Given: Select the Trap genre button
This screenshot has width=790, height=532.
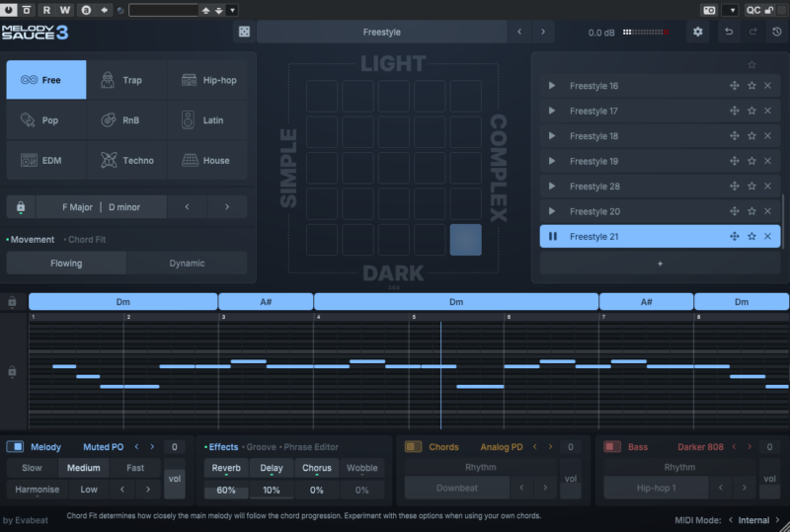Looking at the screenshot, I should (x=126, y=80).
